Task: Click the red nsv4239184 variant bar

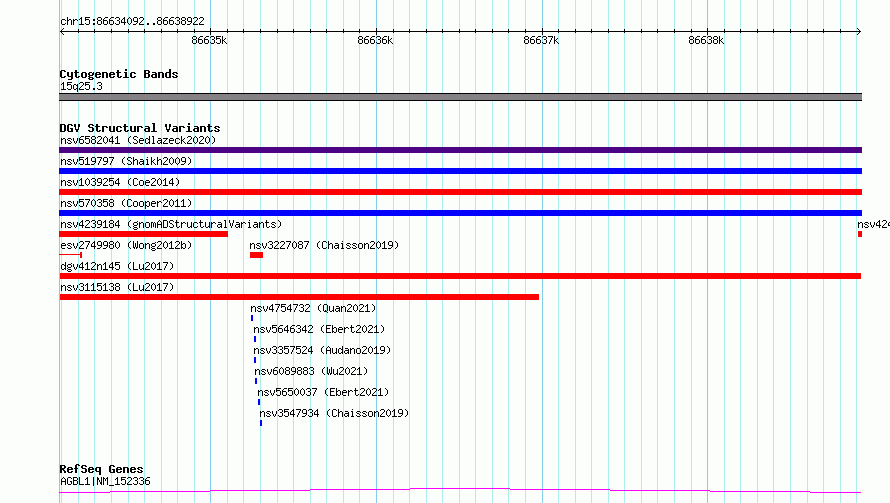Action: [x=144, y=234]
